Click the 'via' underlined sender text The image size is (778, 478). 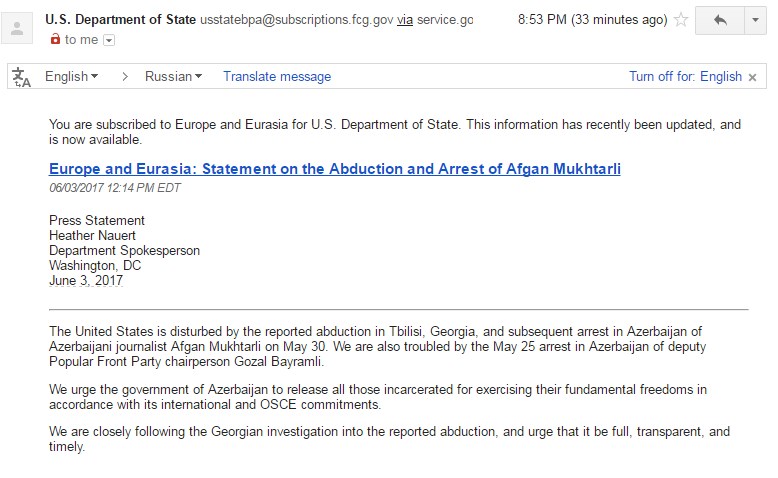click(x=405, y=20)
